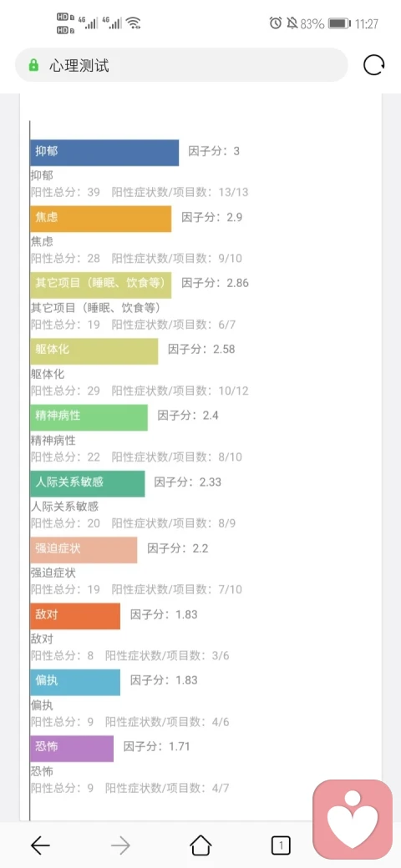Image resolution: width=401 pixels, height=868 pixels.
Task: Tap the browser reload icon
Action: (374, 65)
